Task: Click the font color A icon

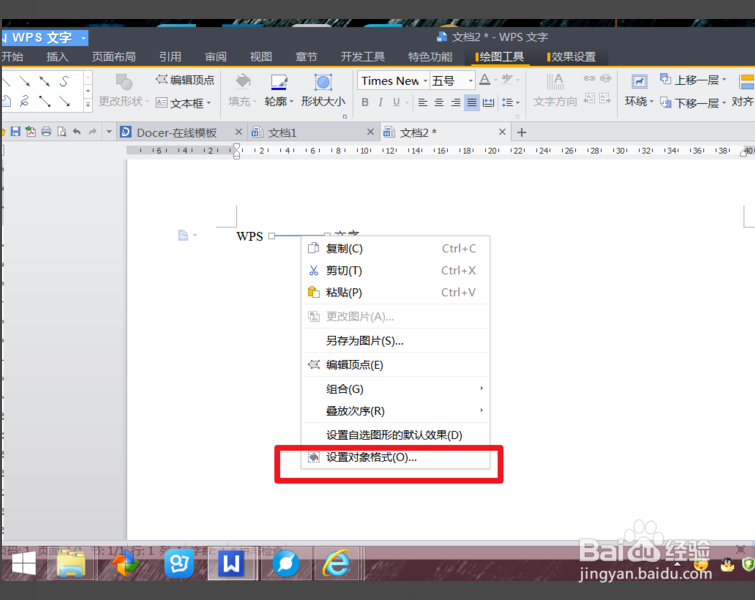Action: [485, 79]
